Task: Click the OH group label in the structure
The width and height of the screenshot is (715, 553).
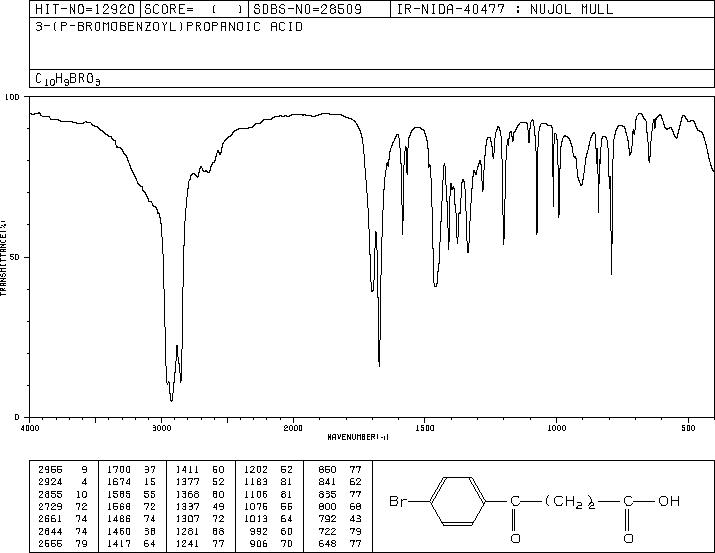Action: 669,501
